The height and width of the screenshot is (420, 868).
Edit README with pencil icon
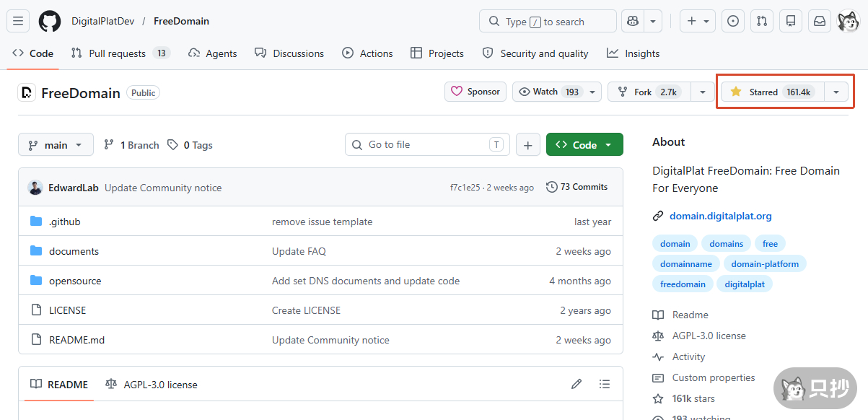point(577,385)
